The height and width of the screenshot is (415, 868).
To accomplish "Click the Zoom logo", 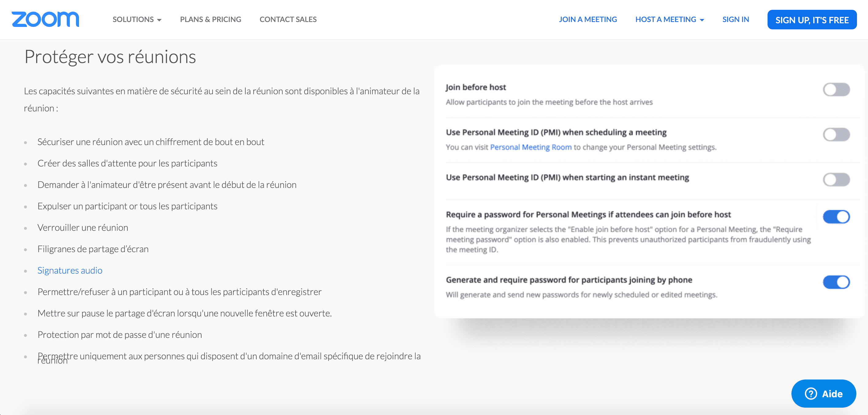I will point(45,19).
